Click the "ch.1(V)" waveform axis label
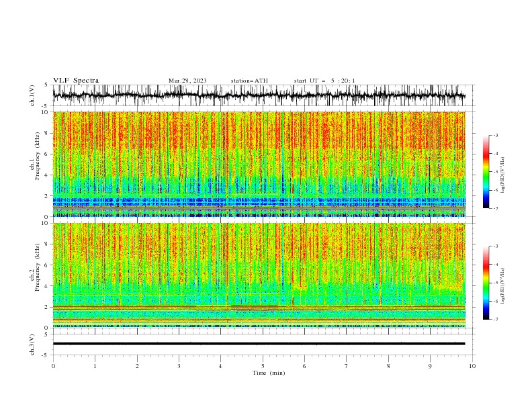This screenshot has height=411, width=532. 32,95
